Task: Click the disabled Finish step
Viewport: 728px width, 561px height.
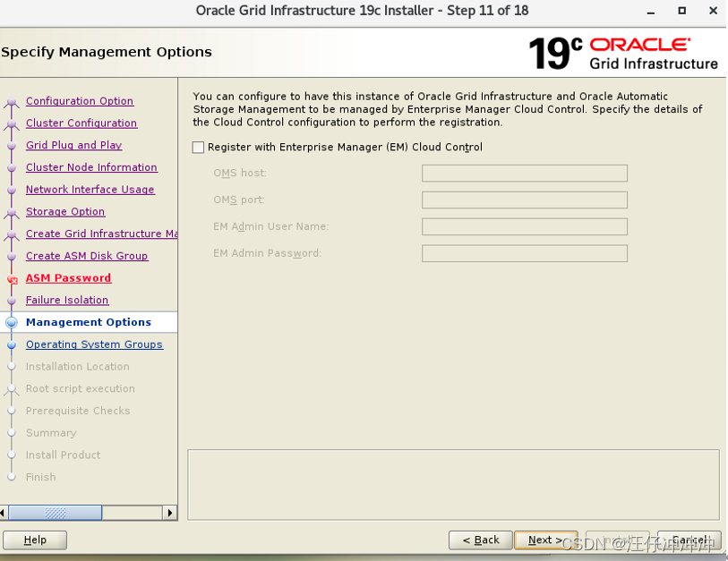Action: (41, 478)
